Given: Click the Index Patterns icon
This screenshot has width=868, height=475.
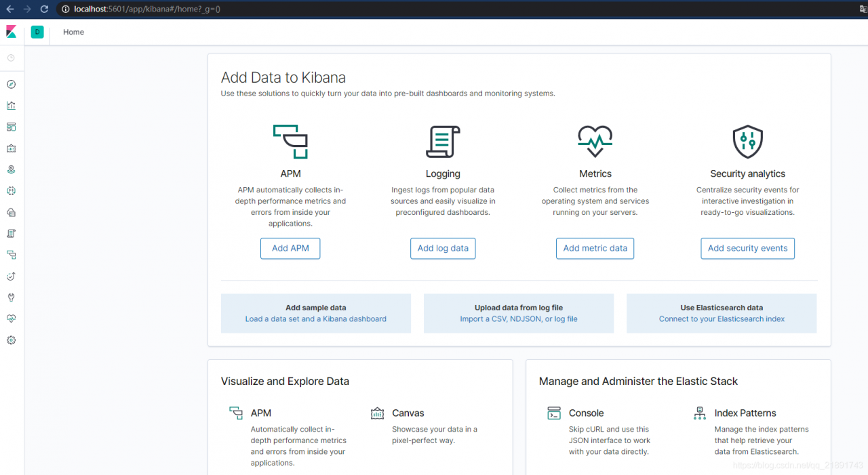Looking at the screenshot, I should point(700,413).
